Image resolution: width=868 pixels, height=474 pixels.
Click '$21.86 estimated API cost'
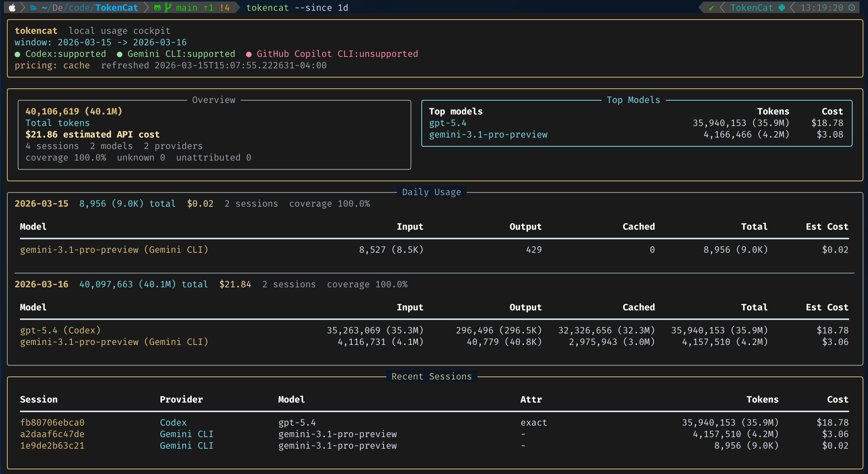pyautogui.click(x=93, y=134)
